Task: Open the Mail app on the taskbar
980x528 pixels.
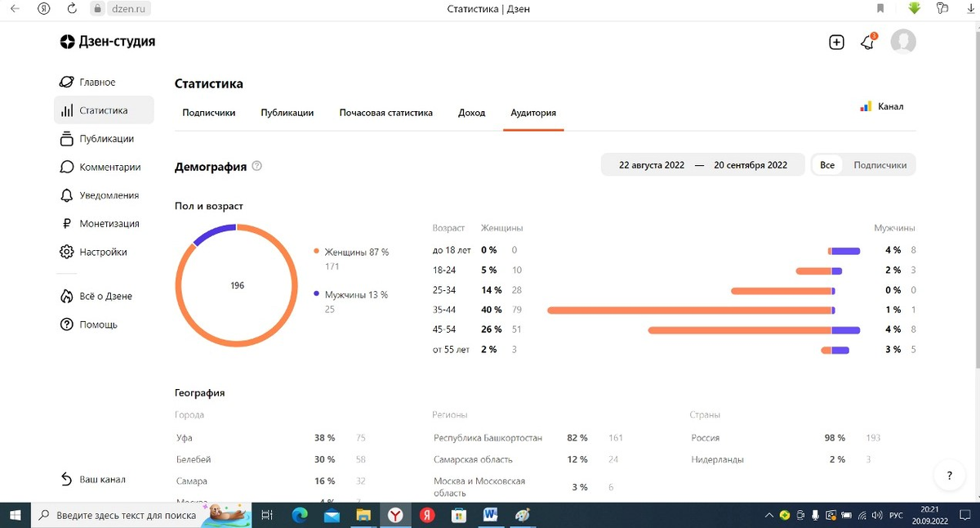Action: coord(332,516)
